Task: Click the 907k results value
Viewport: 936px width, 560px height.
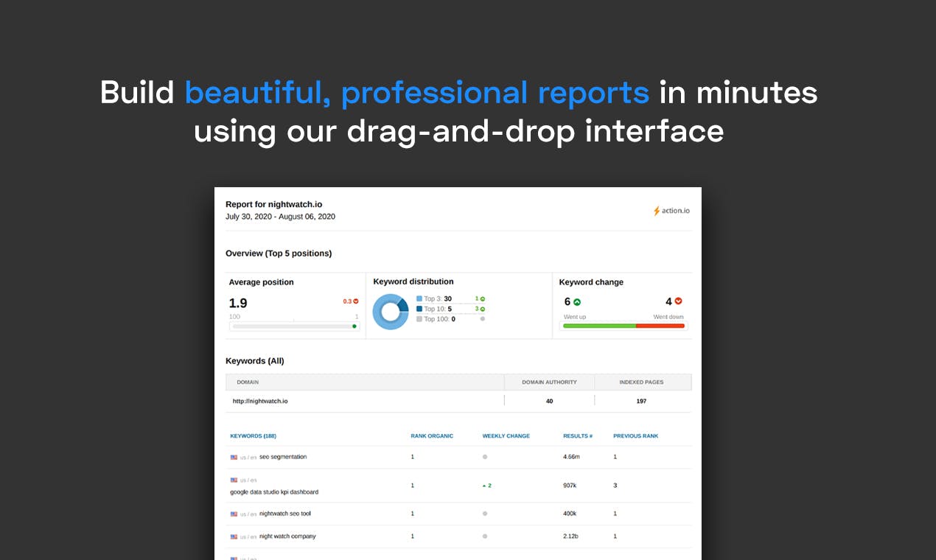Action: click(x=570, y=486)
